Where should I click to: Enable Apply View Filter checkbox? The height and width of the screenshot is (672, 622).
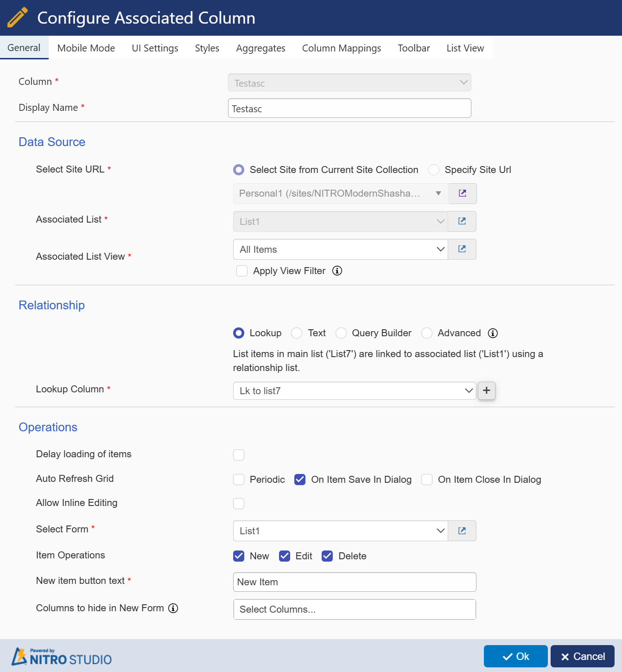pos(242,271)
